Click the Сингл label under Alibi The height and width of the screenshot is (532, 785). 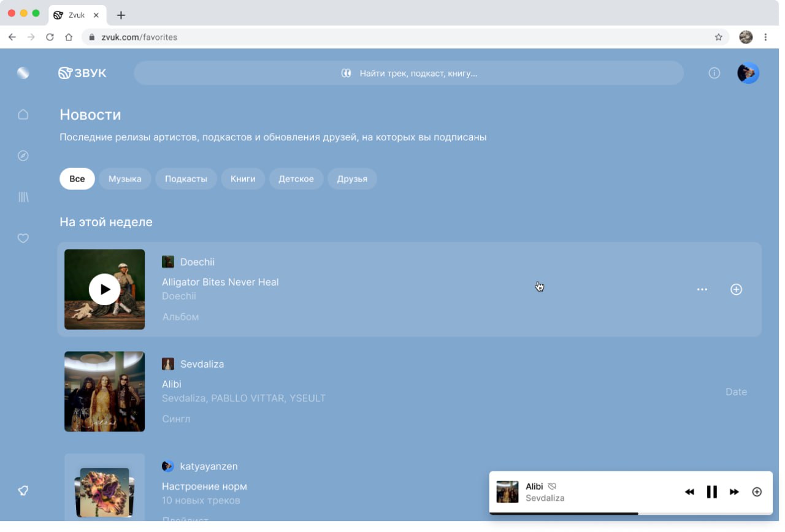176,419
